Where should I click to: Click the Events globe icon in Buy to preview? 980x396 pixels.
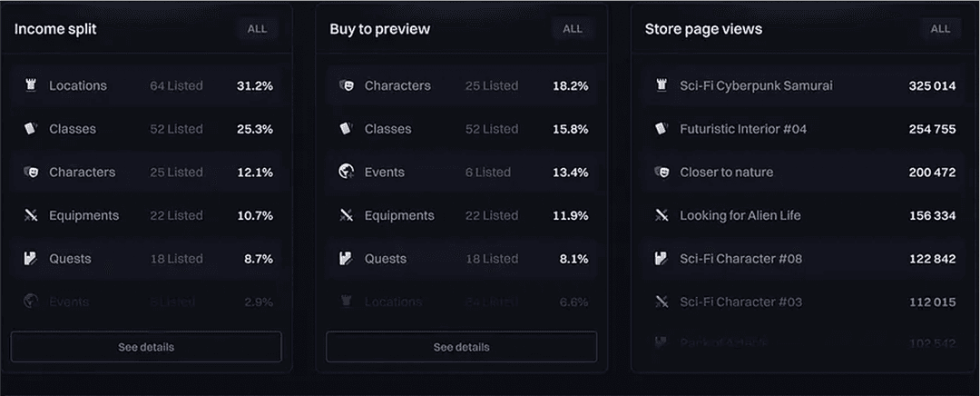point(347,172)
